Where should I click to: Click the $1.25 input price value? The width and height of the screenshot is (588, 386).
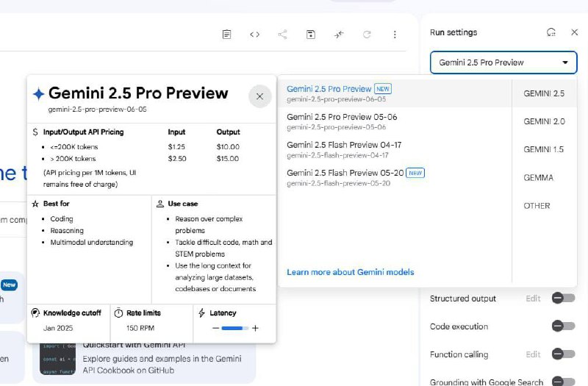(176, 147)
